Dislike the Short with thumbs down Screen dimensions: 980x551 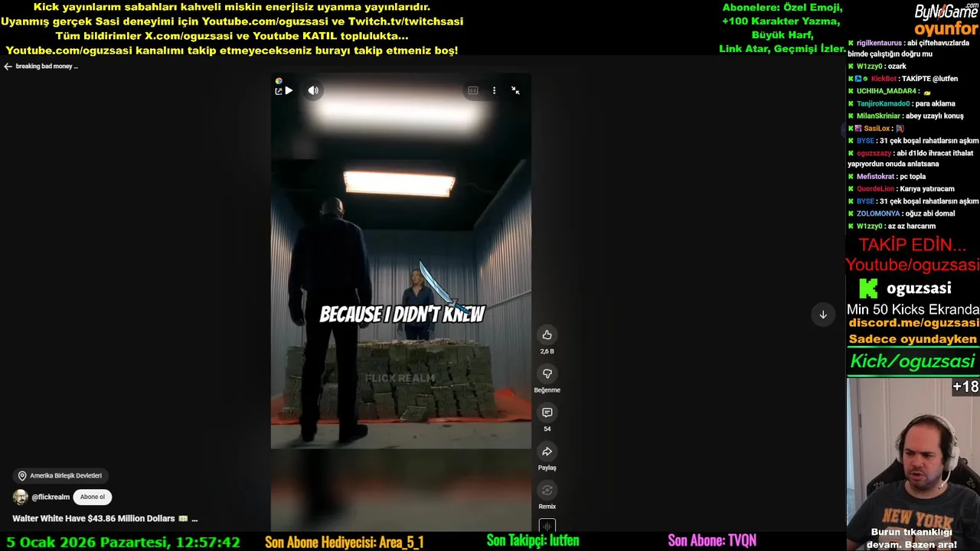click(547, 373)
